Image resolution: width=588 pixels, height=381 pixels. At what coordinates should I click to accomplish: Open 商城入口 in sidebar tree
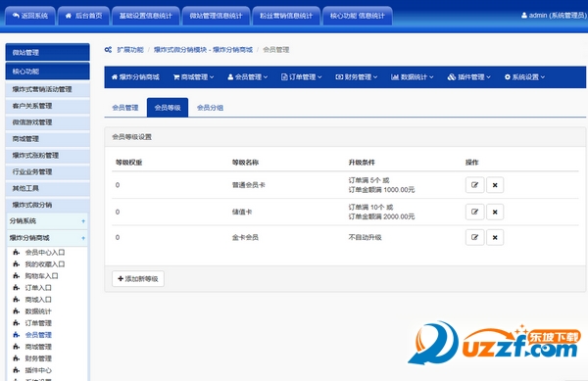point(38,300)
